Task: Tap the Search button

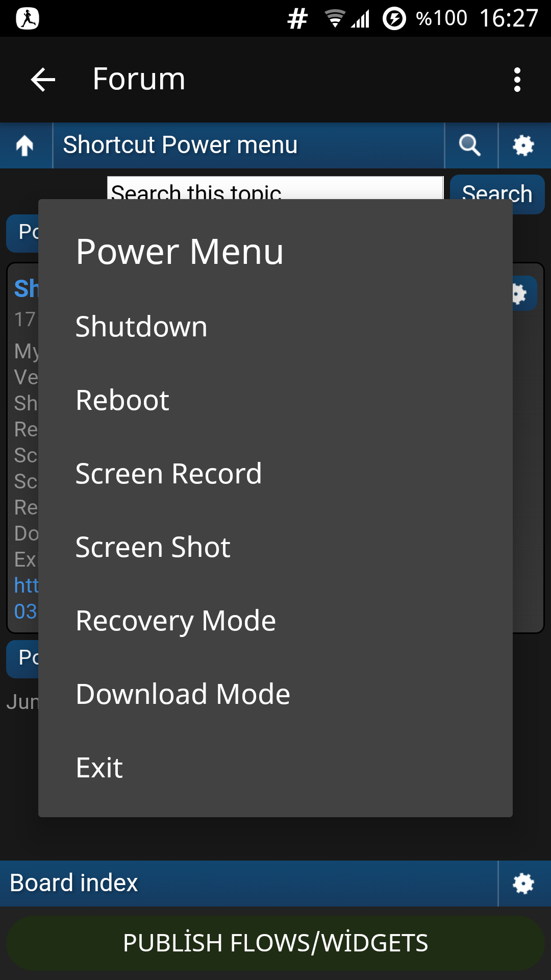Action: tap(497, 194)
